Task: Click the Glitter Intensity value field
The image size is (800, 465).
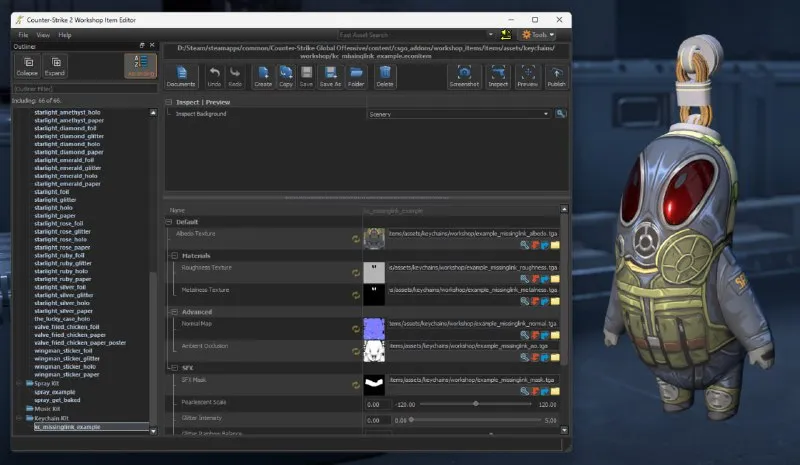Action: click(x=378, y=421)
